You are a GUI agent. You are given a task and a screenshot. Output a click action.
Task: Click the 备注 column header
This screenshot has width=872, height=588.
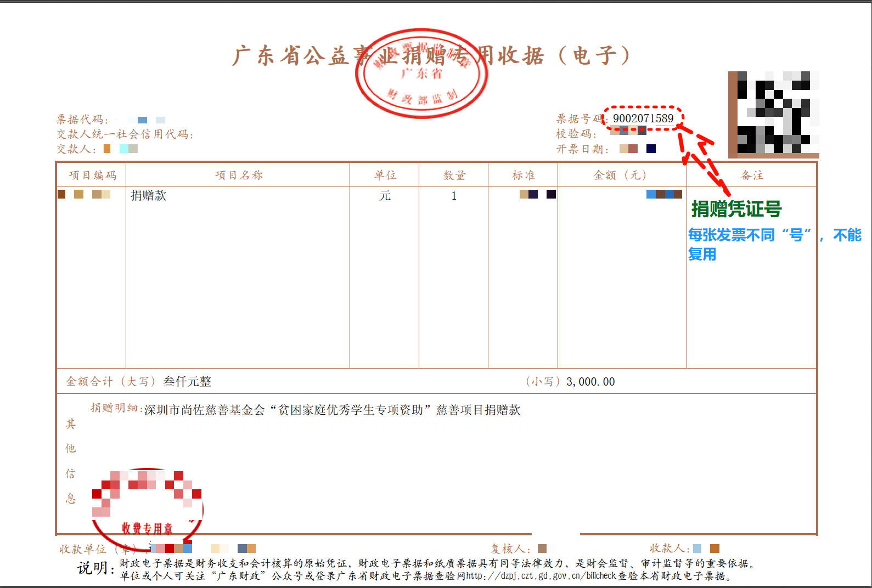(752, 175)
